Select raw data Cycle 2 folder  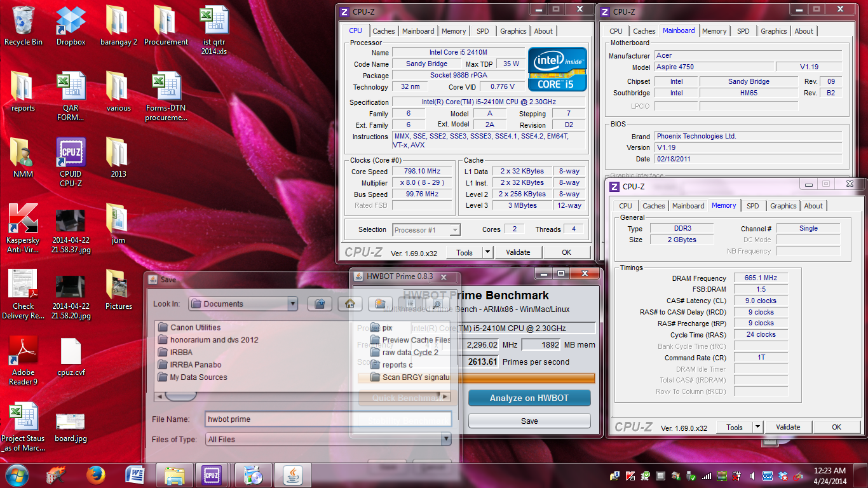pyautogui.click(x=405, y=353)
